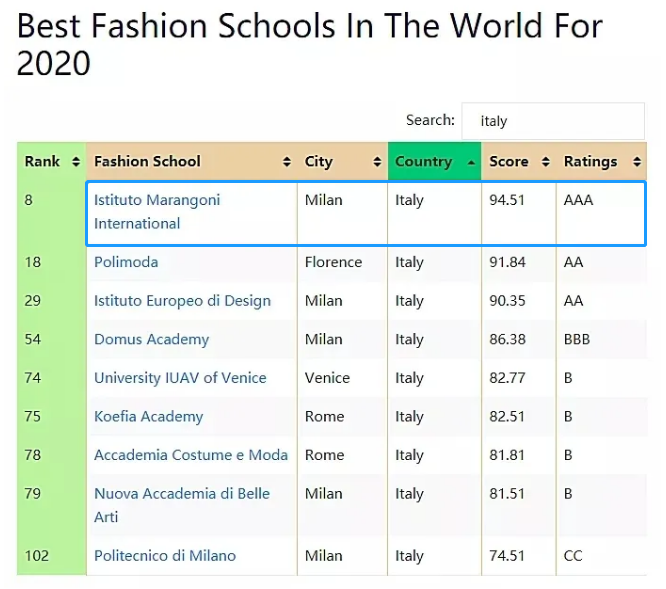Open the Koefia Academy link

[x=149, y=417]
